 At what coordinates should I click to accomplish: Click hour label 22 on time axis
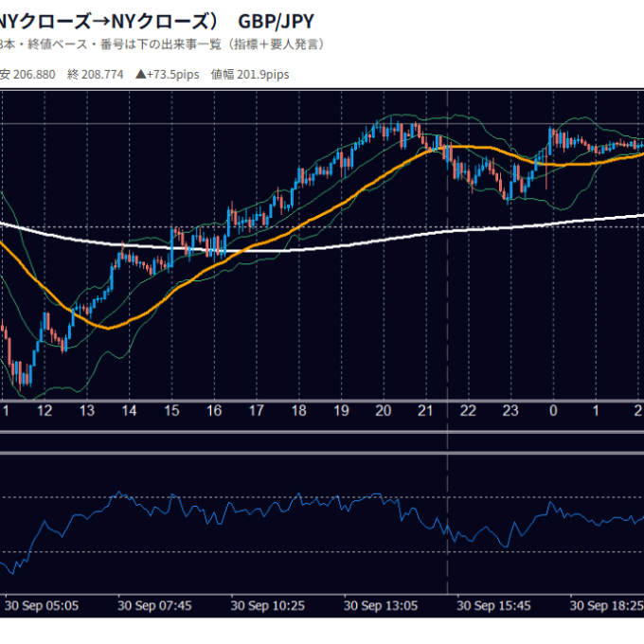[468, 411]
